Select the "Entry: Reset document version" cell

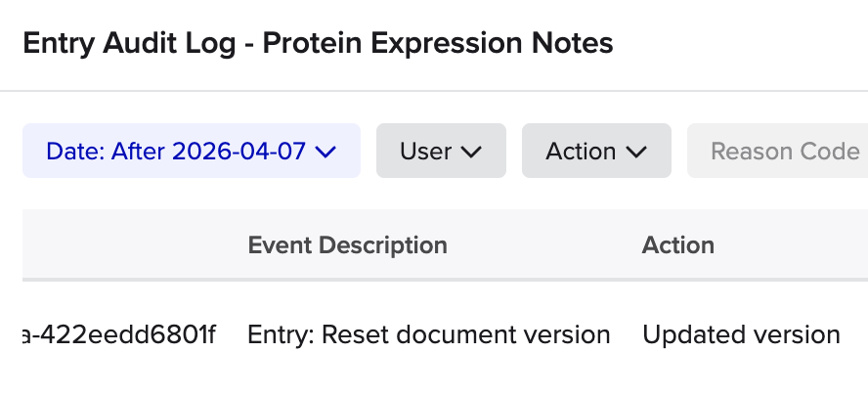pyautogui.click(x=428, y=334)
